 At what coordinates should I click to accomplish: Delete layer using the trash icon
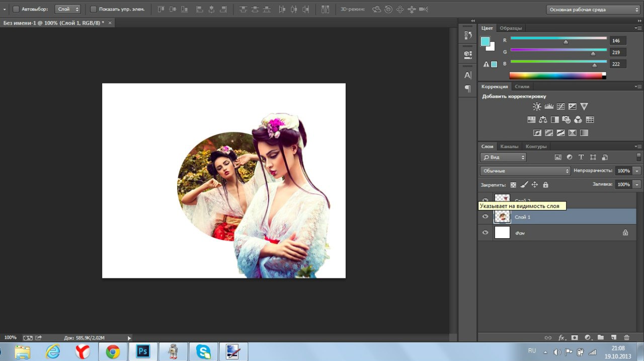pos(626,337)
